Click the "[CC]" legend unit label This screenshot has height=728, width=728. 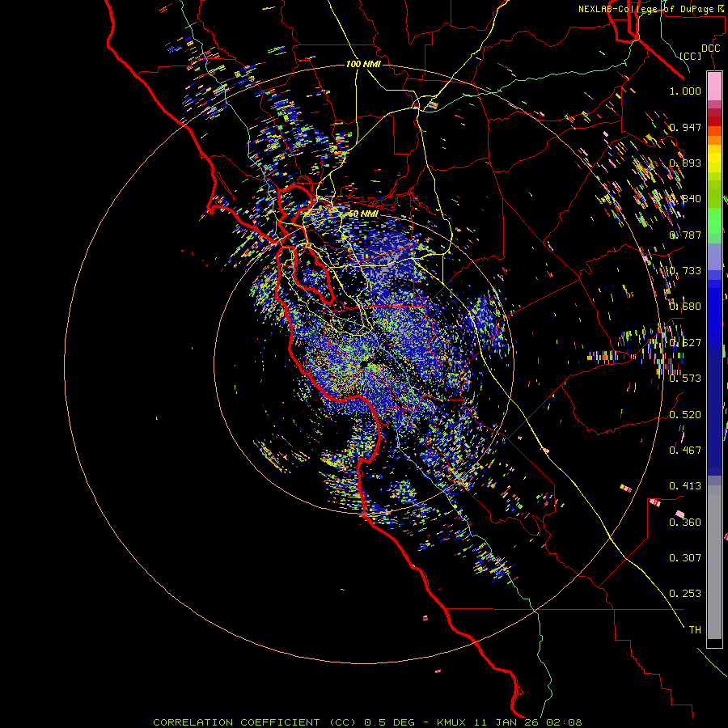[691, 56]
